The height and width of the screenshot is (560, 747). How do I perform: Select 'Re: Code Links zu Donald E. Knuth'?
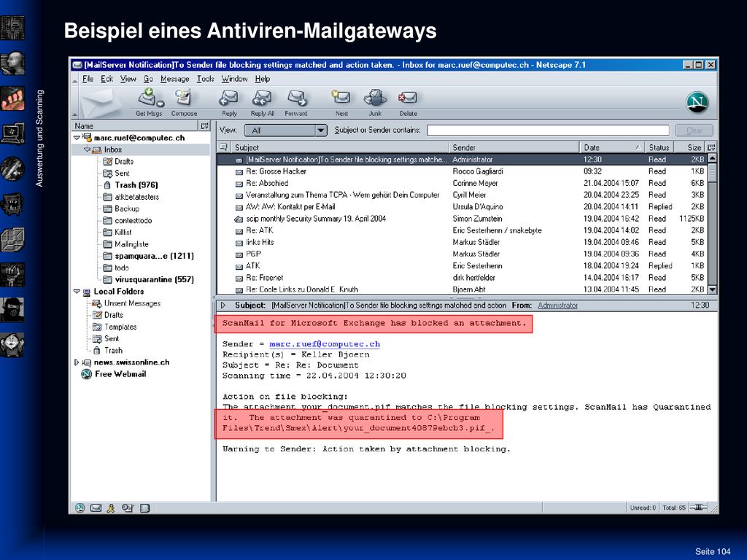point(462,289)
